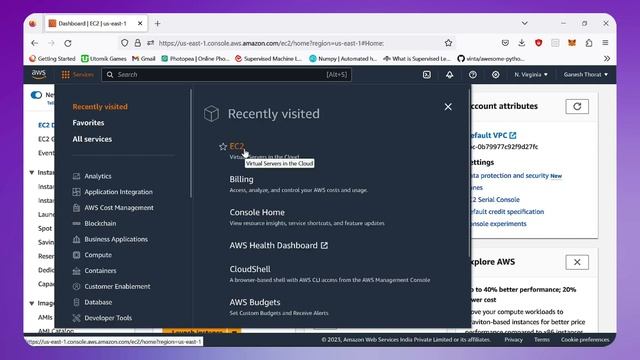Open the settings gear in AWS header
Viewport: 640px width, 360px height.
point(496,75)
